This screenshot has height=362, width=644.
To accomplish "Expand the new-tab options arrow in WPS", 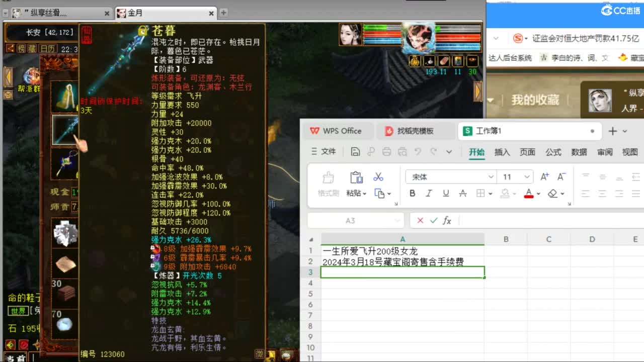I will click(x=625, y=131).
